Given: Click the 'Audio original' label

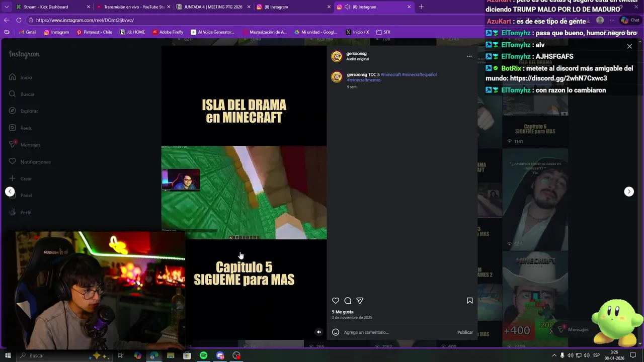Looking at the screenshot, I should tap(357, 59).
